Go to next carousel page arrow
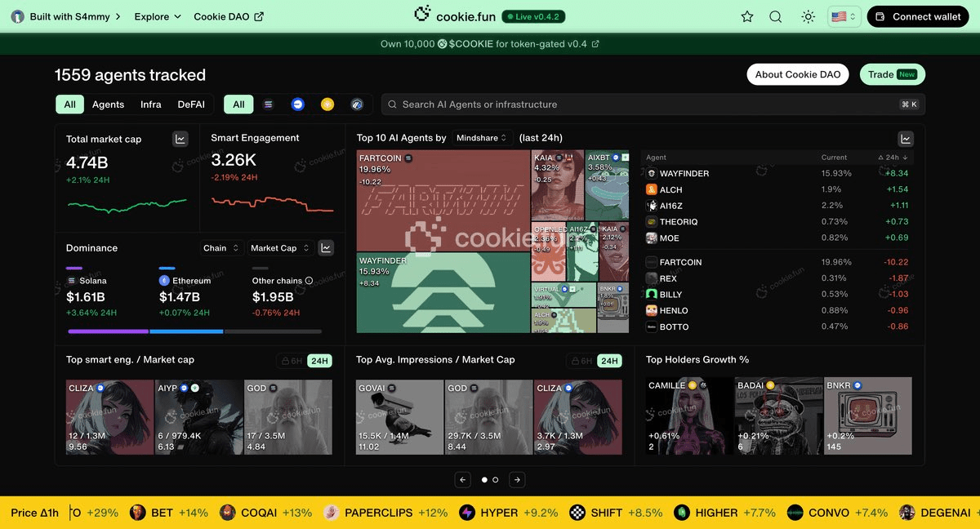The image size is (980, 529). (517, 480)
